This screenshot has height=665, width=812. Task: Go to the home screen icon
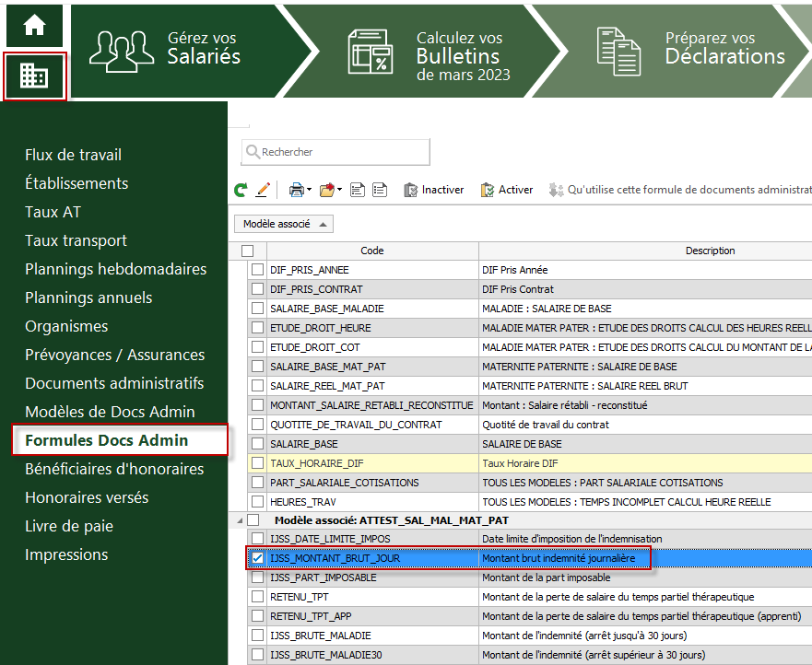pyautogui.click(x=34, y=25)
